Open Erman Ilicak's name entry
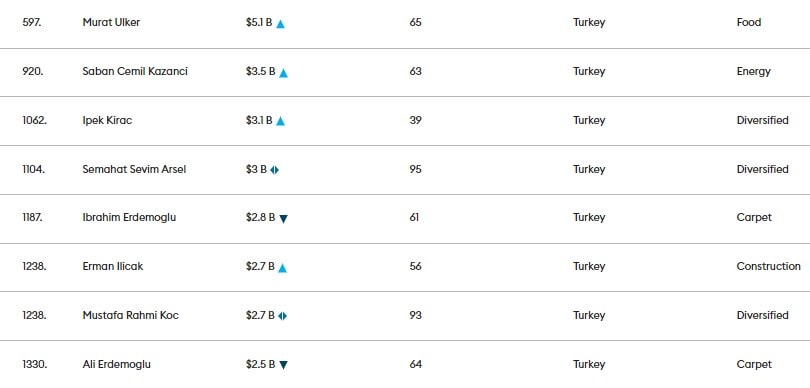This screenshot has height=388, width=810. pyautogui.click(x=113, y=267)
